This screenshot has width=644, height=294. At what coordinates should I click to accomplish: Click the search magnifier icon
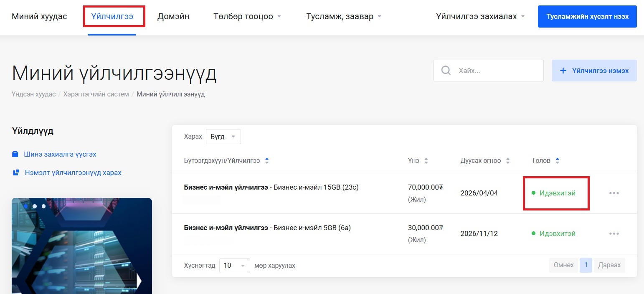pyautogui.click(x=446, y=71)
